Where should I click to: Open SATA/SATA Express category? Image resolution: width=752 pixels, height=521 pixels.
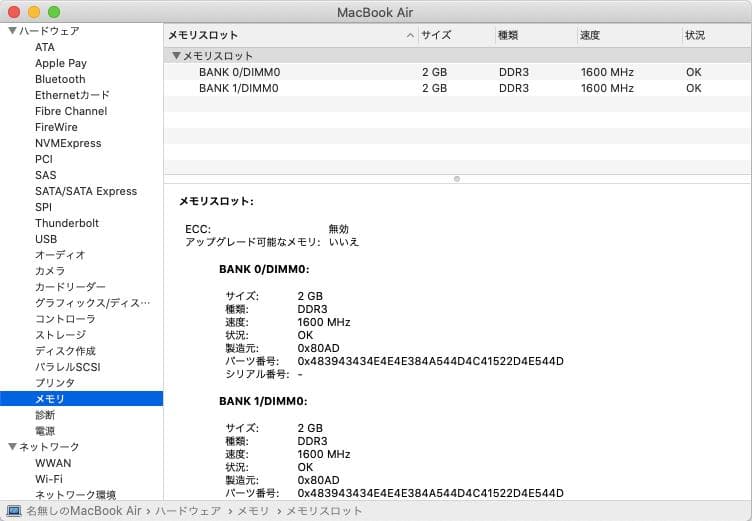[x=86, y=191]
